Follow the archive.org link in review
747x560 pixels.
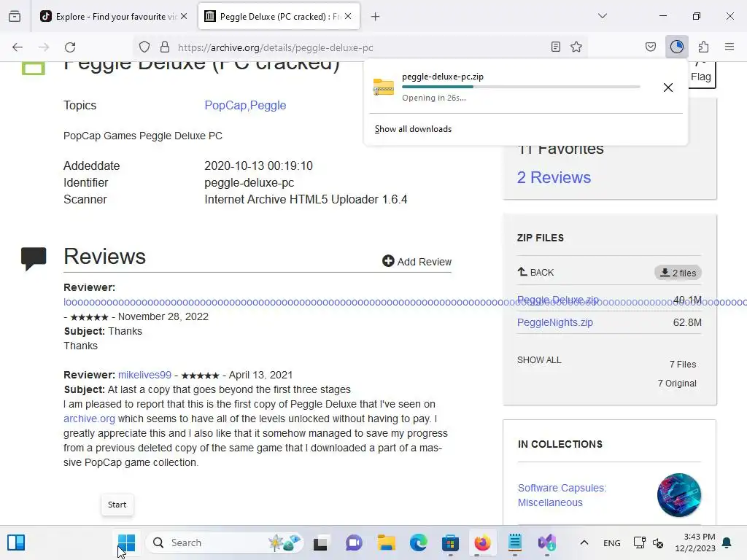click(89, 419)
